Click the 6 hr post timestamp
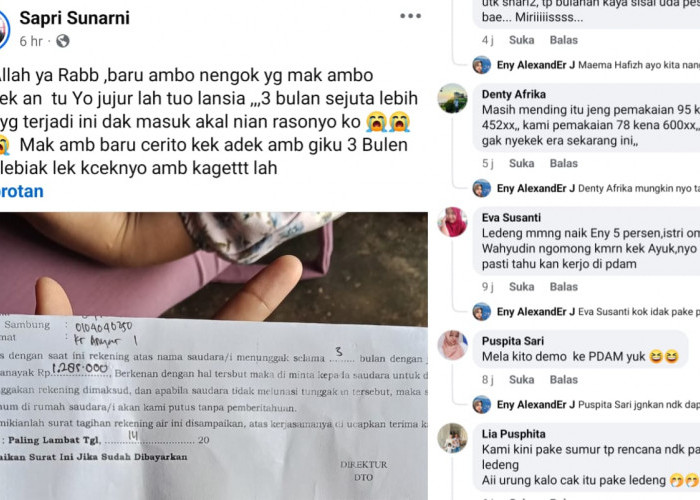This screenshot has height=500, width=700. click(x=31, y=42)
